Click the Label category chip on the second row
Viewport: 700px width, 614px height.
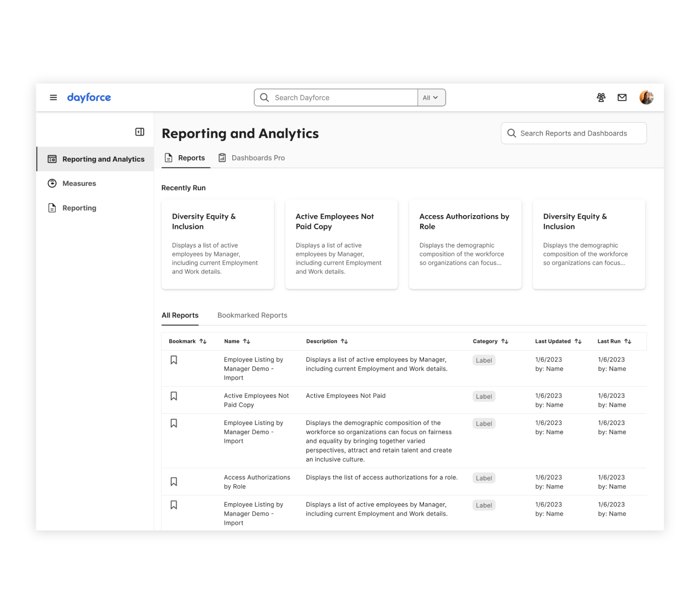pos(483,396)
